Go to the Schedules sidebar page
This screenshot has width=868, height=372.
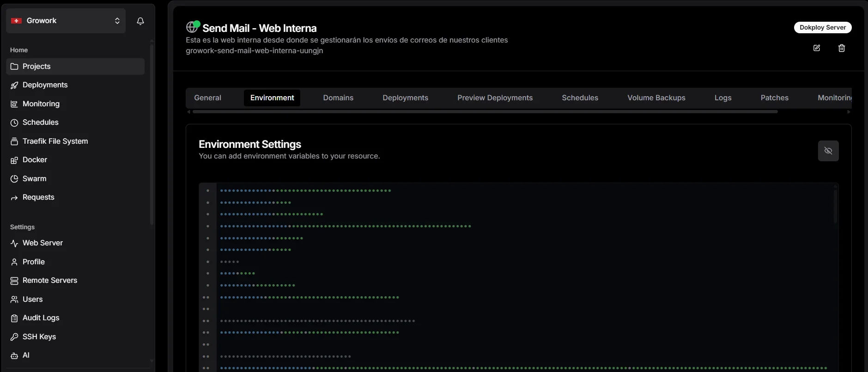coord(75,122)
